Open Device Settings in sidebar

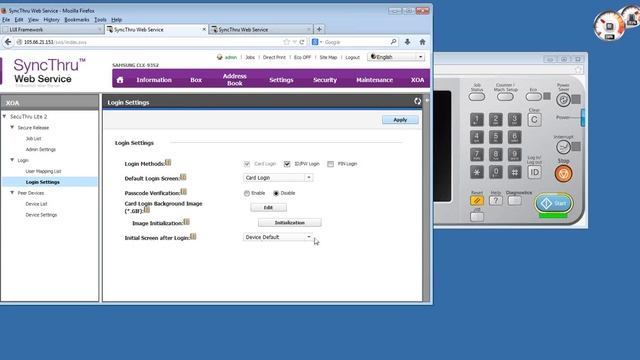41,215
